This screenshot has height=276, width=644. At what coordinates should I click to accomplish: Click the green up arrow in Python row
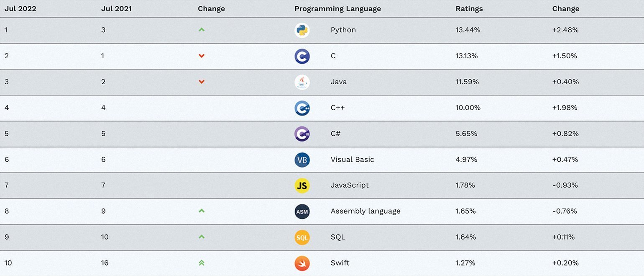(x=202, y=30)
